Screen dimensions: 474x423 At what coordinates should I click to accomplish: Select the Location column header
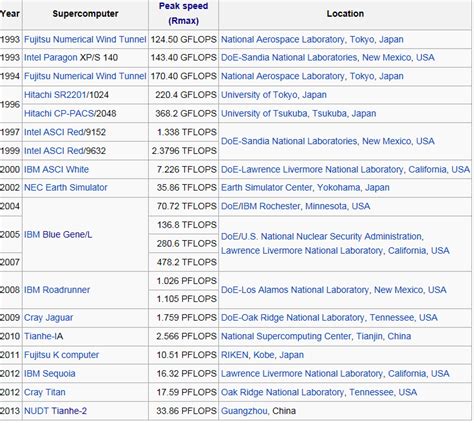(x=345, y=14)
